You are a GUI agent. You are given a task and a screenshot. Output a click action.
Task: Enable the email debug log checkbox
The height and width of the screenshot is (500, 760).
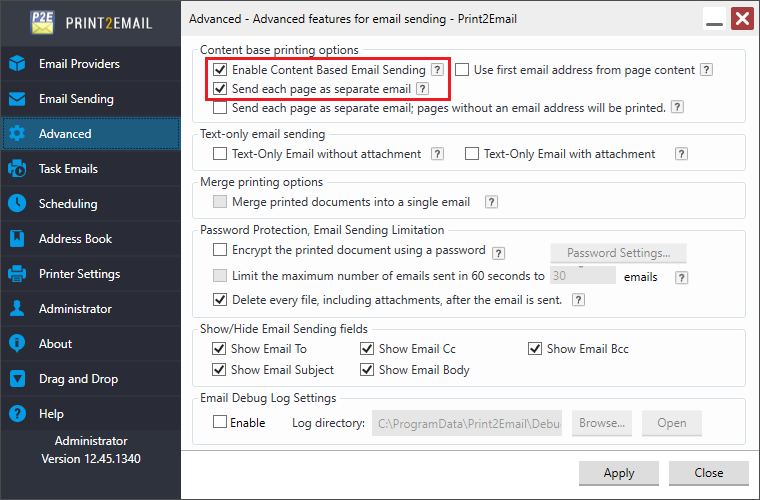(x=220, y=423)
